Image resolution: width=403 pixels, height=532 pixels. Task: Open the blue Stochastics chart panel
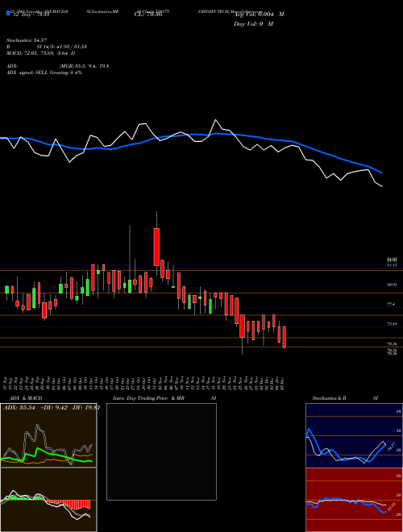(354, 435)
